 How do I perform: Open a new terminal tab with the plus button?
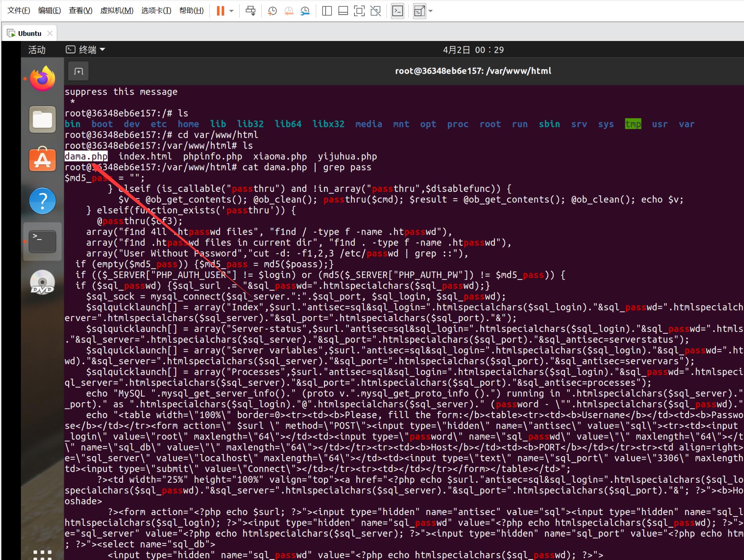coord(78,71)
